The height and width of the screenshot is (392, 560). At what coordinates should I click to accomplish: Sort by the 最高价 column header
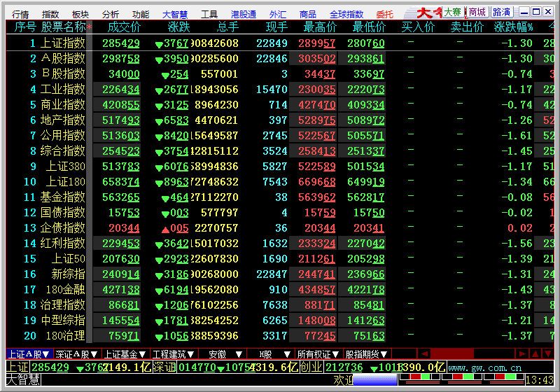(x=320, y=27)
